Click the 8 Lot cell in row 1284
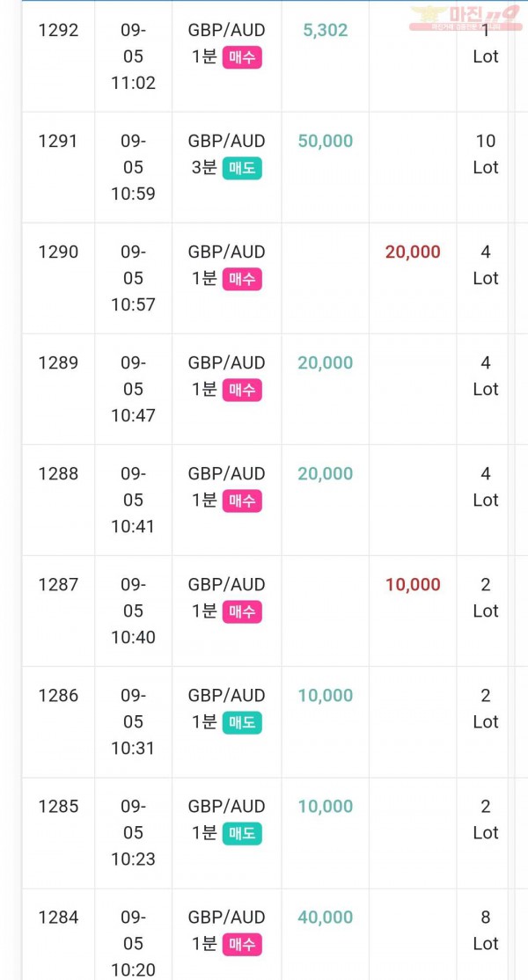This screenshot has width=528, height=980. click(486, 931)
